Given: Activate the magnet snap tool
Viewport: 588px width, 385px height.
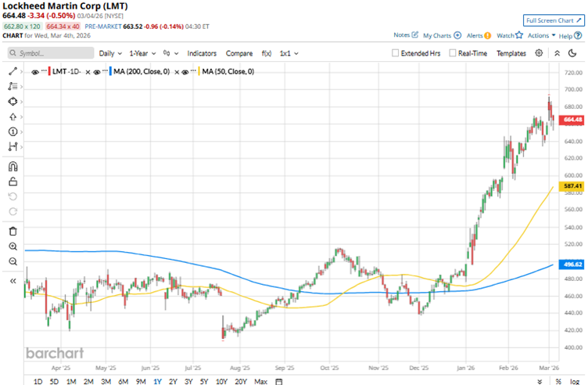Looking at the screenshot, I should 13,166.
